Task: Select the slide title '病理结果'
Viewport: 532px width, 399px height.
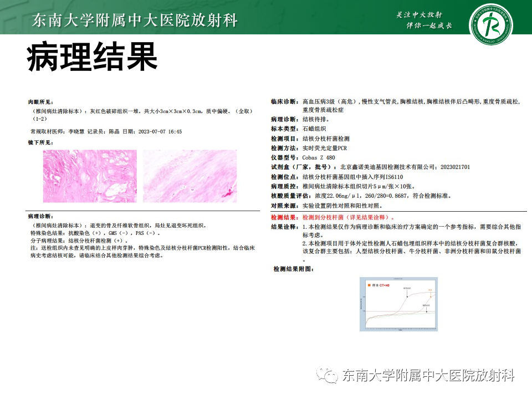Action: [92, 57]
